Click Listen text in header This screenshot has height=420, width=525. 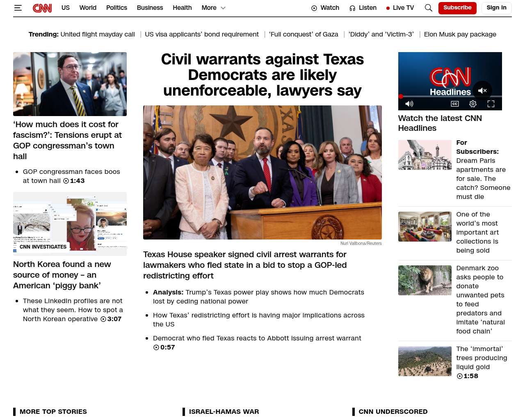[367, 8]
